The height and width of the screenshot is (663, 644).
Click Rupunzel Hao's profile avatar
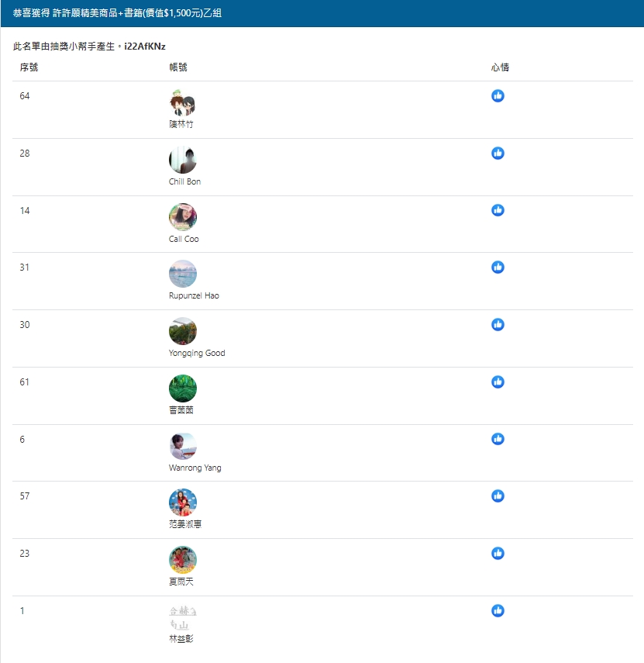[183, 274]
